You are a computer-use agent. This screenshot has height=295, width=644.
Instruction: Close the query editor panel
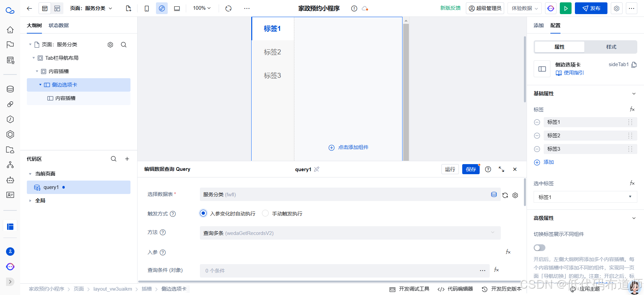pyautogui.click(x=515, y=169)
